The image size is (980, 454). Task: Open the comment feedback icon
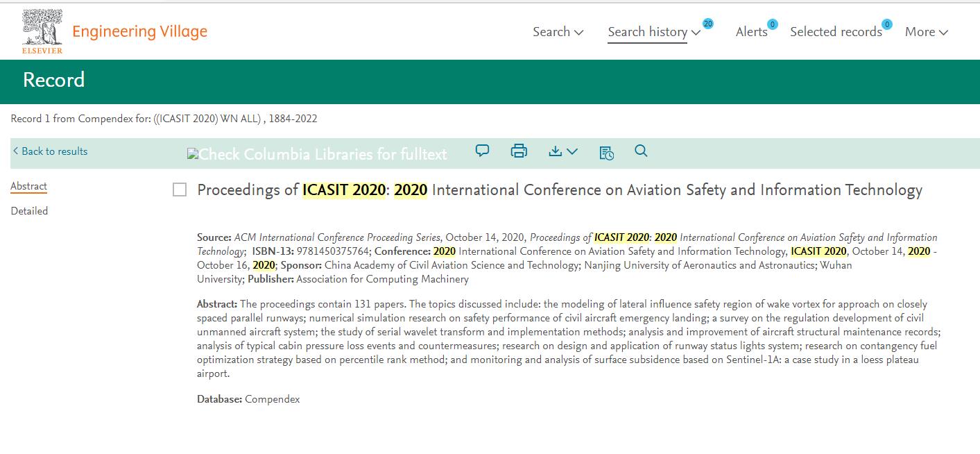pos(481,151)
